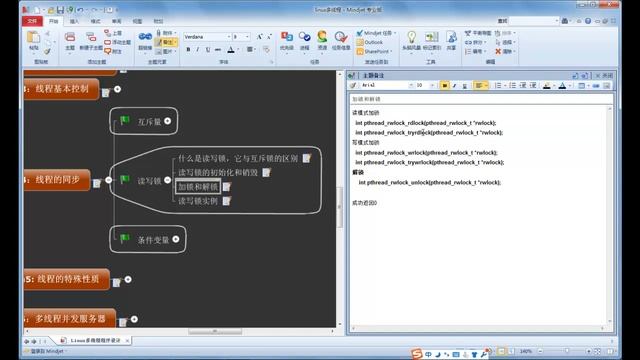Toggle underline in the notes panel toolbar
Screen dimensions: 640x360
coord(464,85)
